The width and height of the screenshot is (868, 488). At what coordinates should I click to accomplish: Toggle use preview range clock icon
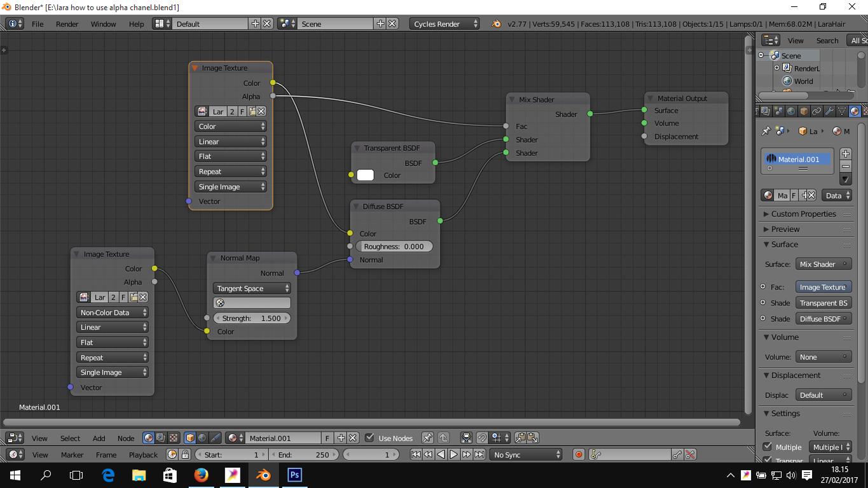point(172,454)
